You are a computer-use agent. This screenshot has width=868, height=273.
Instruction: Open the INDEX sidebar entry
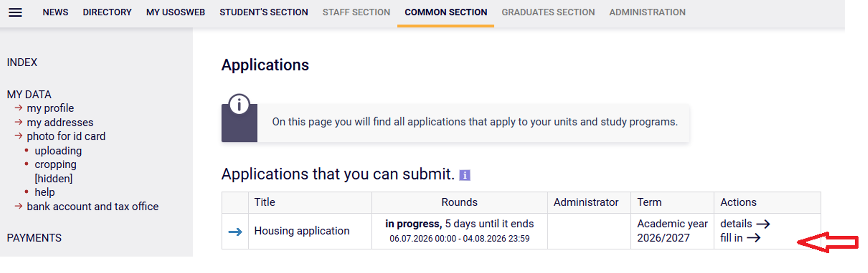[x=22, y=62]
